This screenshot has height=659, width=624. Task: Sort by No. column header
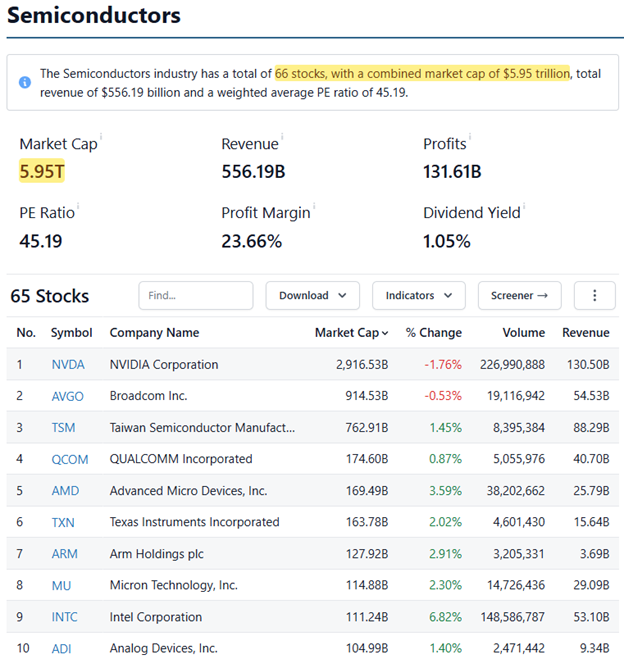[x=26, y=333]
